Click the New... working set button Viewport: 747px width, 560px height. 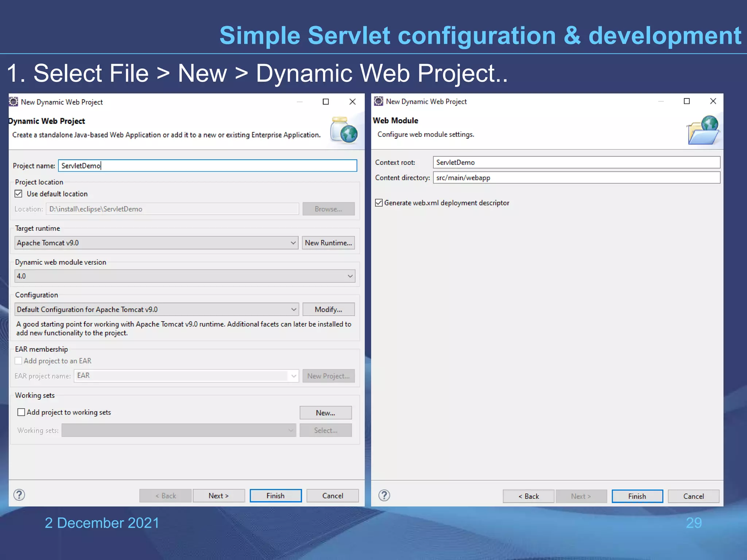[325, 413]
